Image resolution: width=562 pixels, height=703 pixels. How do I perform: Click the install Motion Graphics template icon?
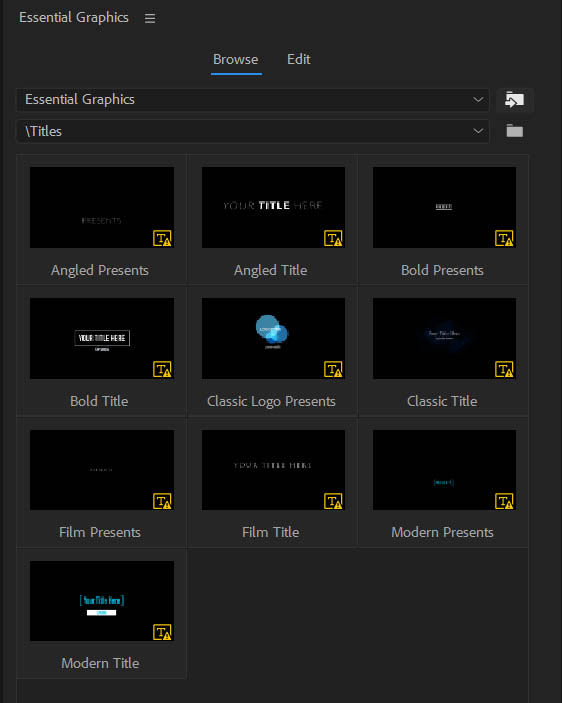point(514,100)
